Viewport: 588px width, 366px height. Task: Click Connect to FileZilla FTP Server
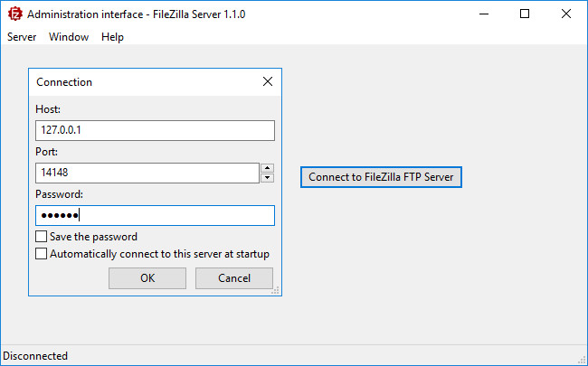tap(381, 177)
